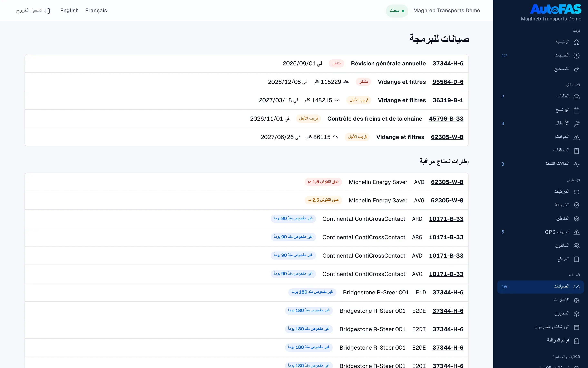The width and height of the screenshot is (588, 368).
Task: Open the requests inbox icon
Action: pyautogui.click(x=576, y=97)
